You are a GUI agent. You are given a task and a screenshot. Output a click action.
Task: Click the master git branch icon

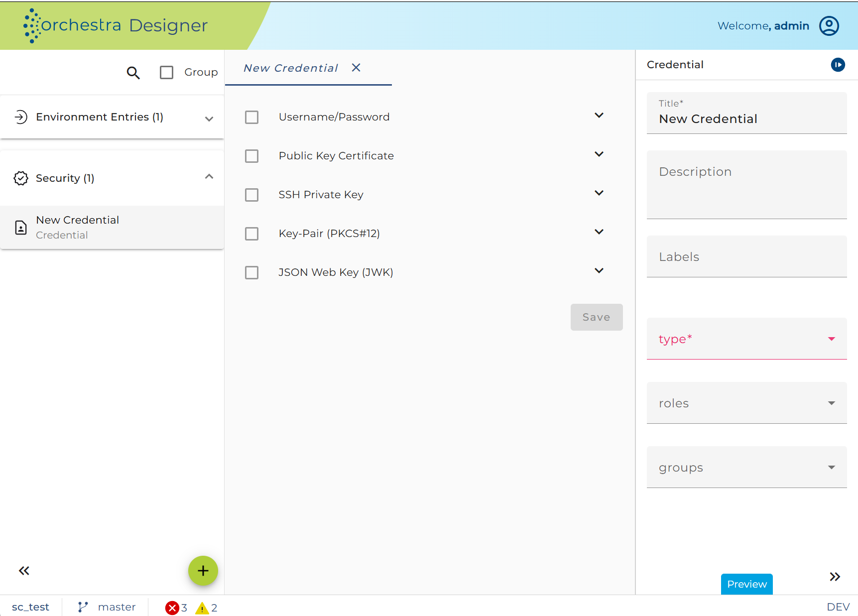click(83, 607)
